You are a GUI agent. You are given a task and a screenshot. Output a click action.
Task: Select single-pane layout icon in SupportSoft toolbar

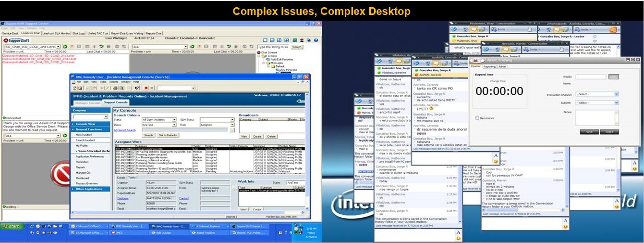point(266,40)
